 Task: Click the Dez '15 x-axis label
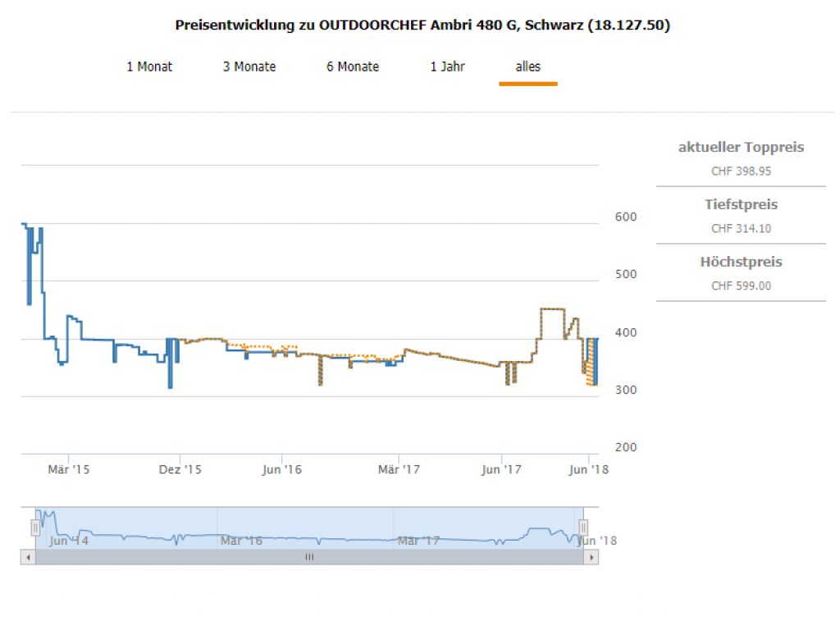pyautogui.click(x=180, y=469)
